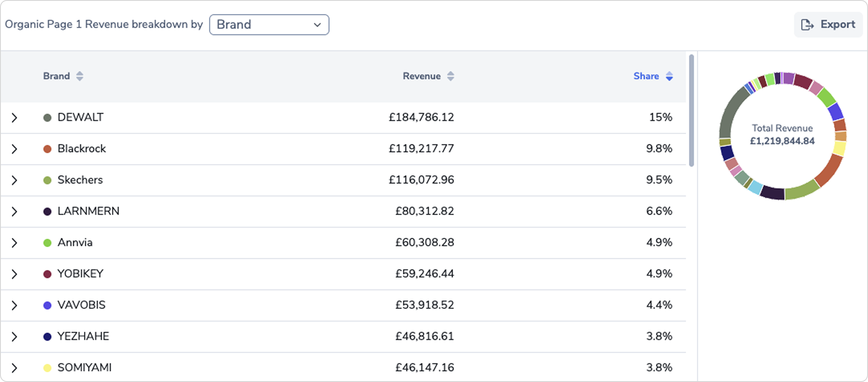Click DEWALT gray color dot
The width and height of the screenshot is (868, 382).
(x=47, y=117)
